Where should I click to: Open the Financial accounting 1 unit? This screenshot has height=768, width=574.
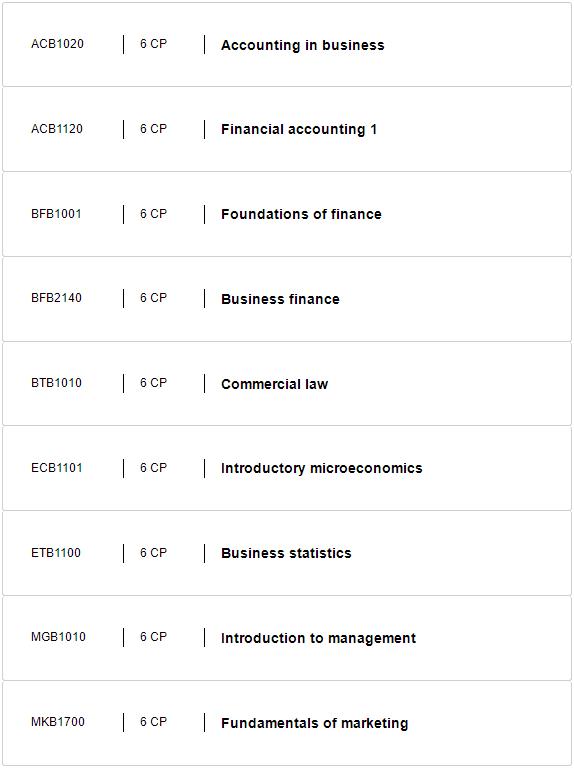(x=299, y=129)
